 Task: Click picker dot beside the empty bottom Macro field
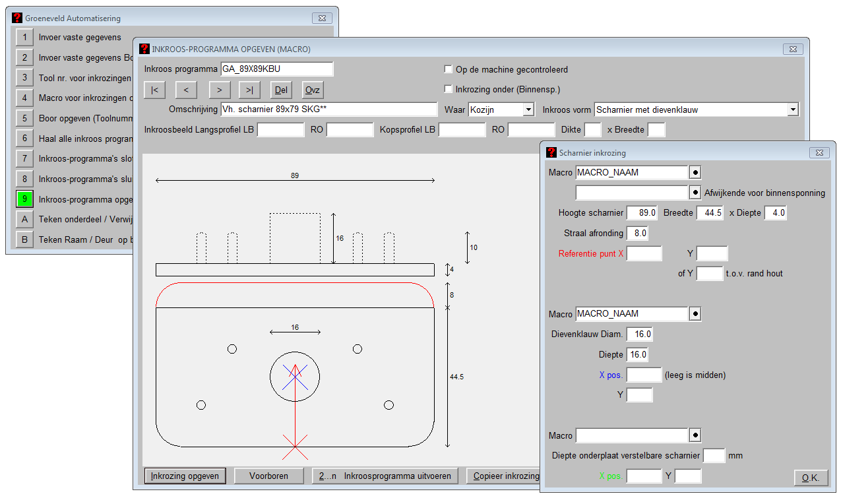[695, 435]
